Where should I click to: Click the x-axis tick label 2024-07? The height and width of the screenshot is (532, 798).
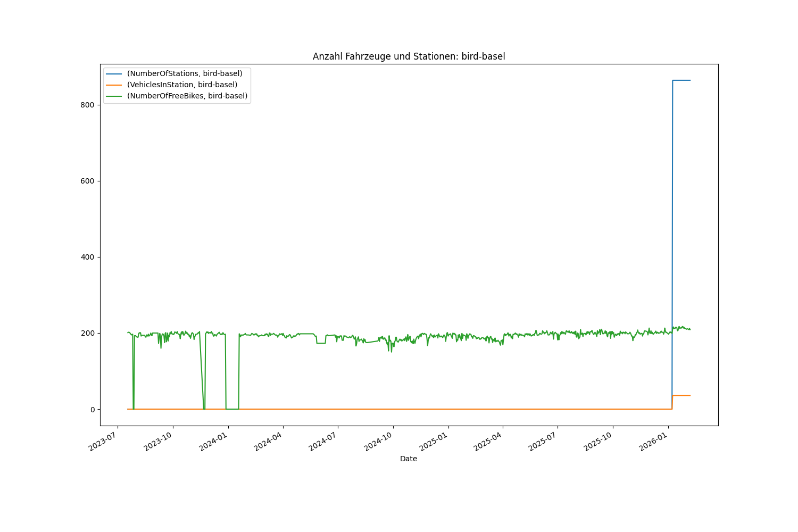pos(323,441)
